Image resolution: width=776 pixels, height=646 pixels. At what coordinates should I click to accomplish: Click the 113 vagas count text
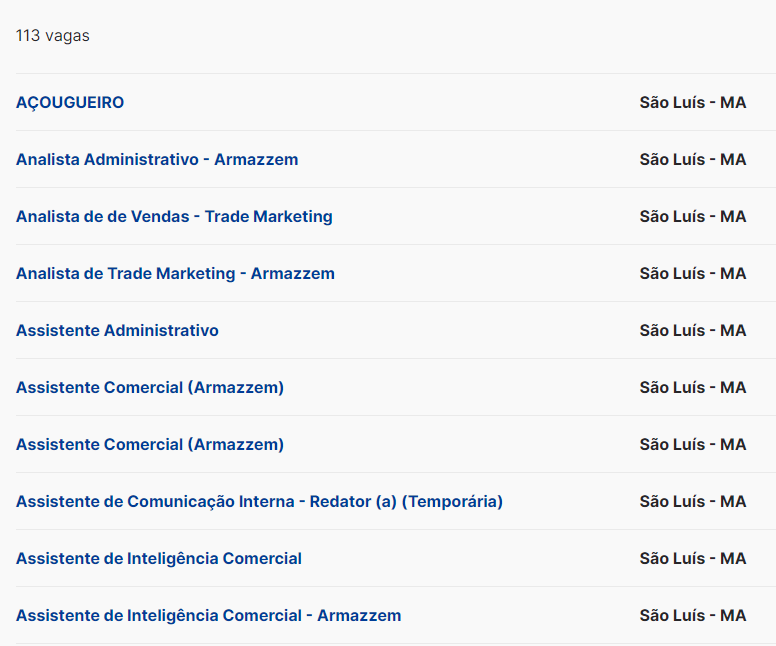(53, 36)
